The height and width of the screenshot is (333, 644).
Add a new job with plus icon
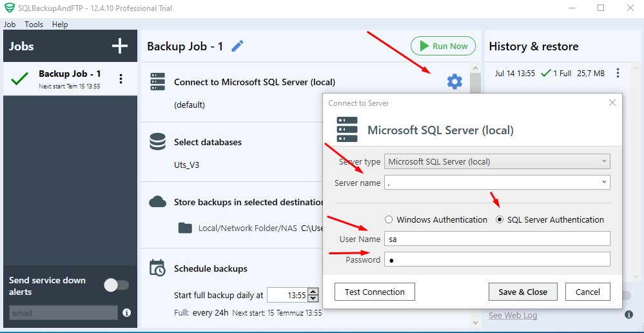pyautogui.click(x=120, y=46)
